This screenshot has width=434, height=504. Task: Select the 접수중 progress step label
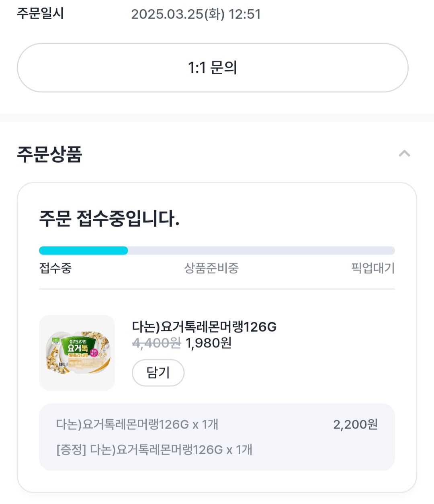[55, 268]
